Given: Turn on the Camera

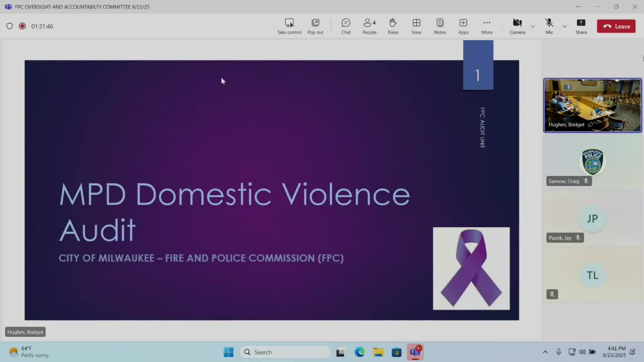Looking at the screenshot, I should coord(517,26).
